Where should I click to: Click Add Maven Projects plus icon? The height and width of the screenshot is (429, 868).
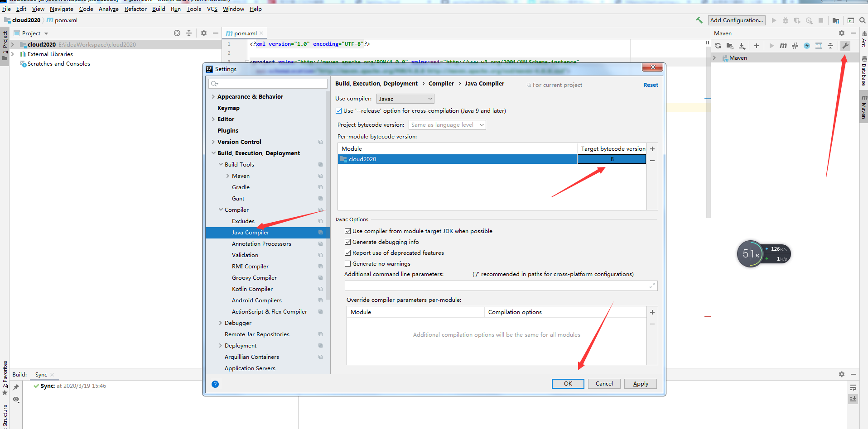click(x=757, y=46)
